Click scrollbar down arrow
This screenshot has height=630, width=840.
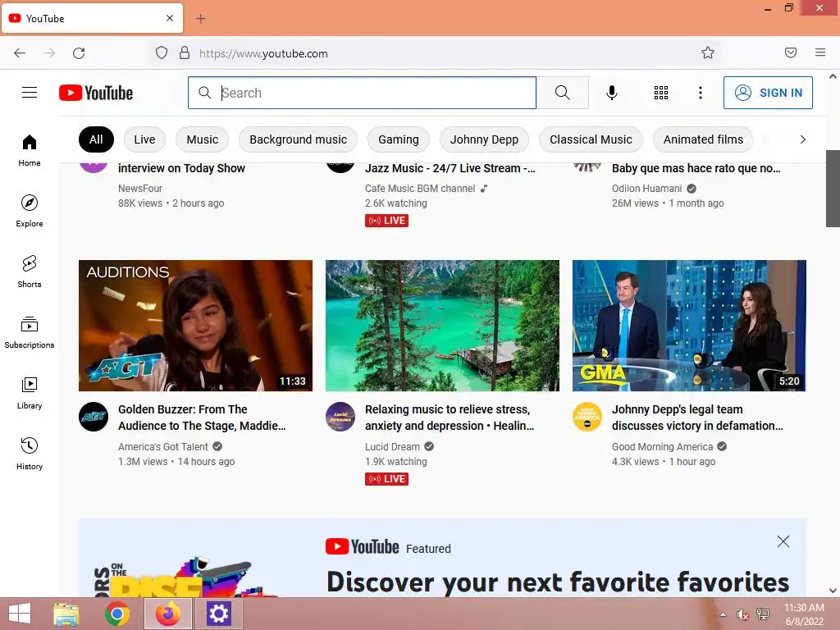point(833,591)
